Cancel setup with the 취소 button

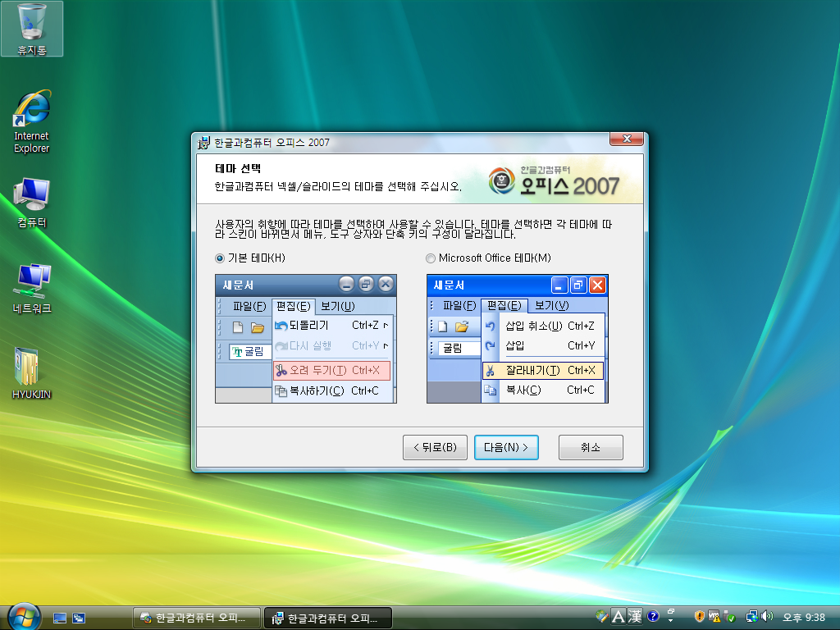click(x=591, y=447)
